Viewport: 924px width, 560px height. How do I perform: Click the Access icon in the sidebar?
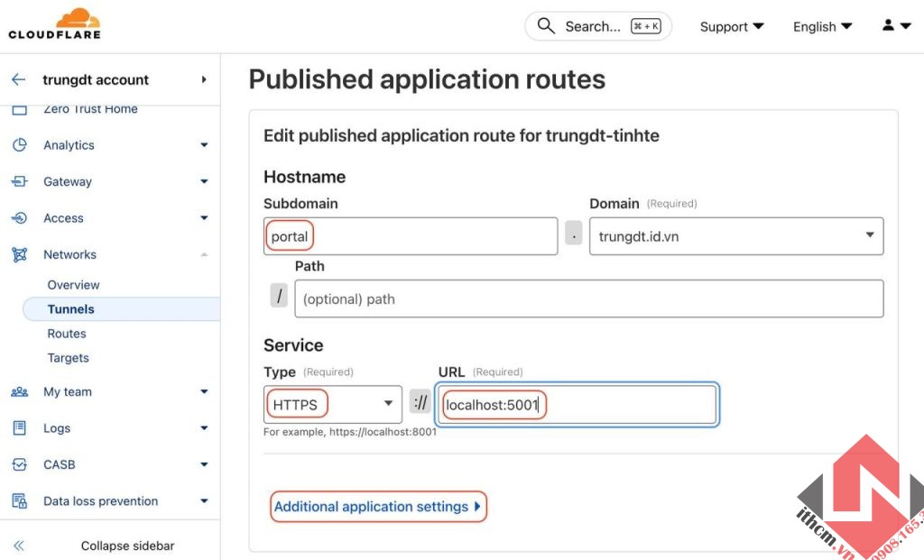(x=20, y=217)
